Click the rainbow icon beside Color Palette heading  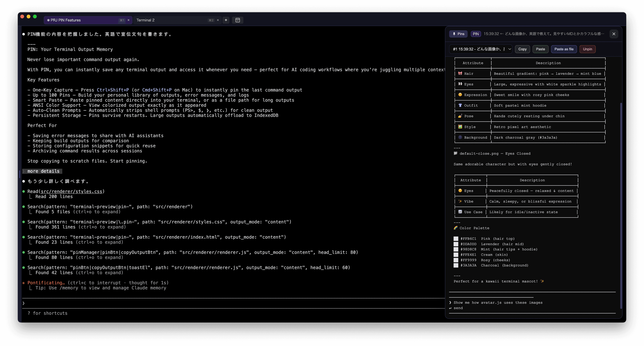coord(456,228)
